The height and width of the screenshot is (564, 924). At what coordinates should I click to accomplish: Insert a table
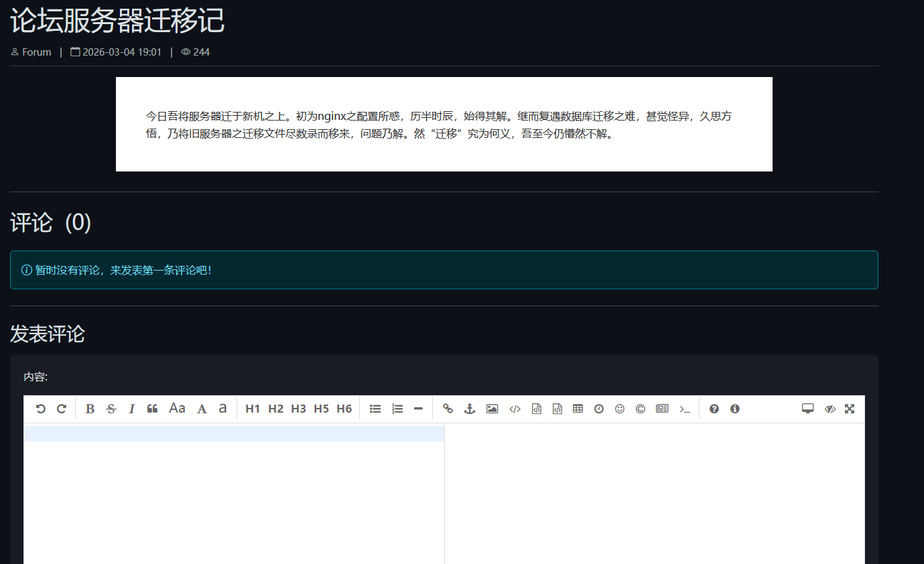578,409
